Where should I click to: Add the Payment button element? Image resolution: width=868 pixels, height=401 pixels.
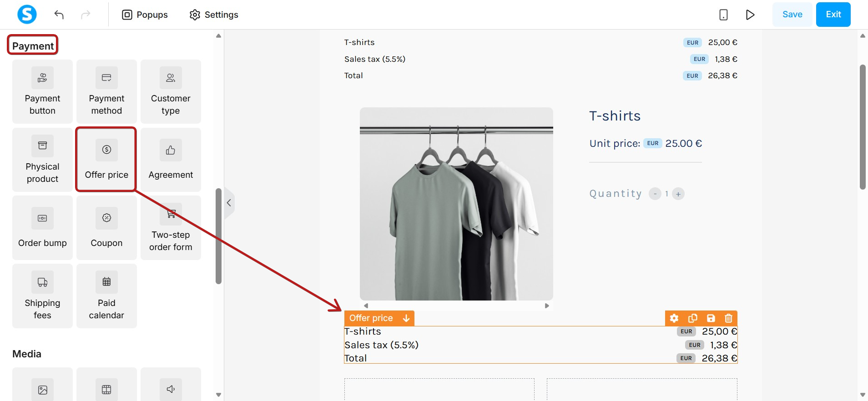click(42, 91)
